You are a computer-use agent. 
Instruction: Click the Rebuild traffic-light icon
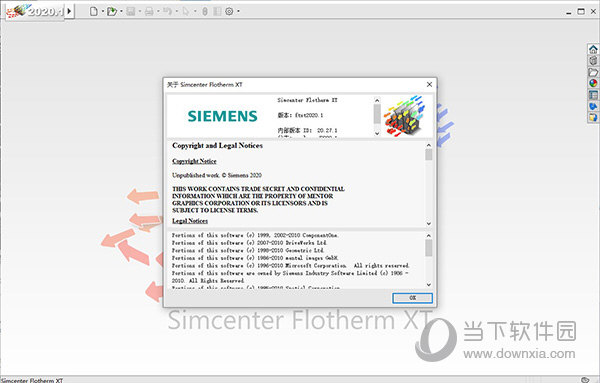(x=205, y=11)
